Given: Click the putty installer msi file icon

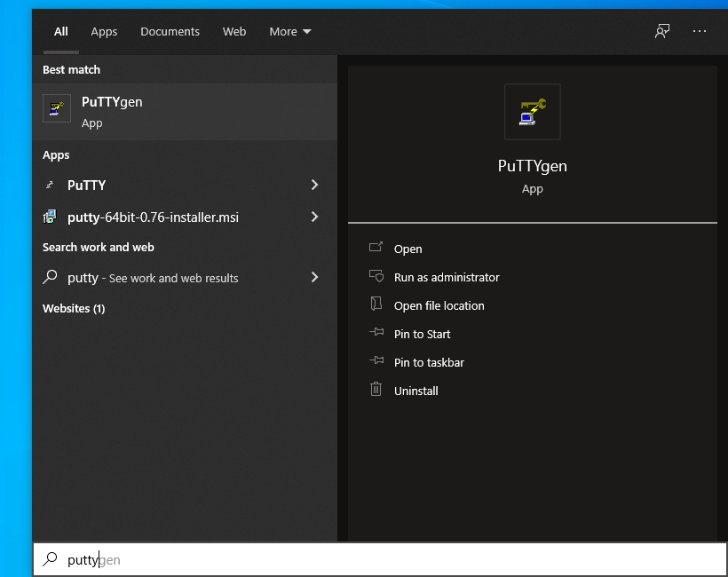Looking at the screenshot, I should click(x=51, y=217).
